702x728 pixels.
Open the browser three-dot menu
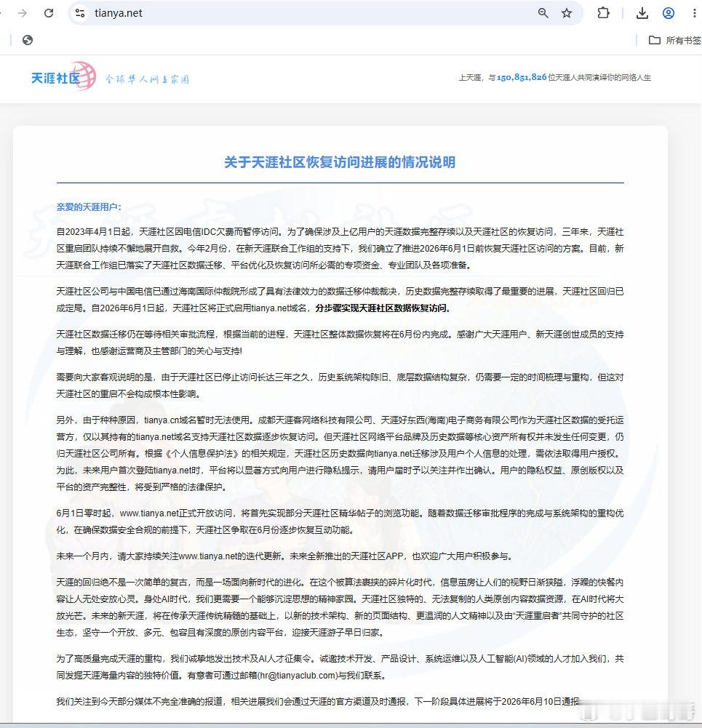(x=695, y=13)
